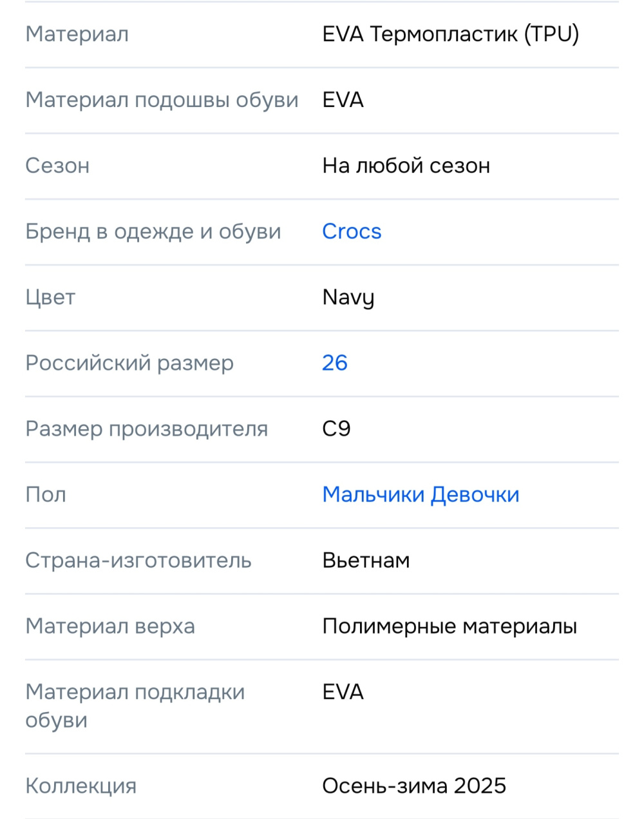Select Russian size 26 link
644x819 pixels.
pyautogui.click(x=334, y=363)
